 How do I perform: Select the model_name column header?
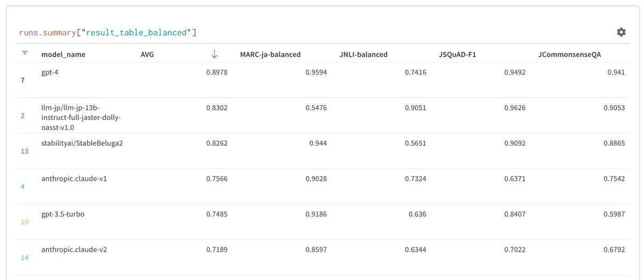[63, 54]
